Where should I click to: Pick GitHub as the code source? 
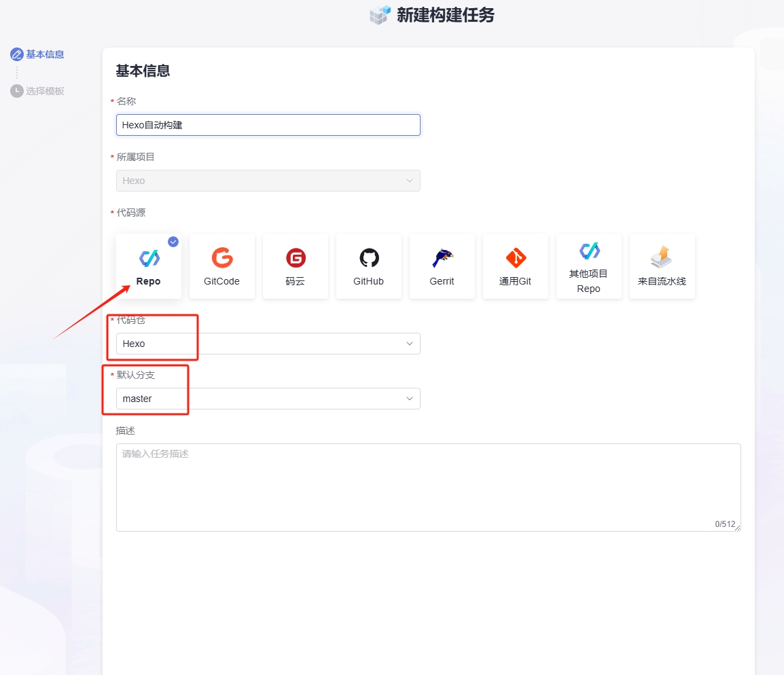[368, 259]
